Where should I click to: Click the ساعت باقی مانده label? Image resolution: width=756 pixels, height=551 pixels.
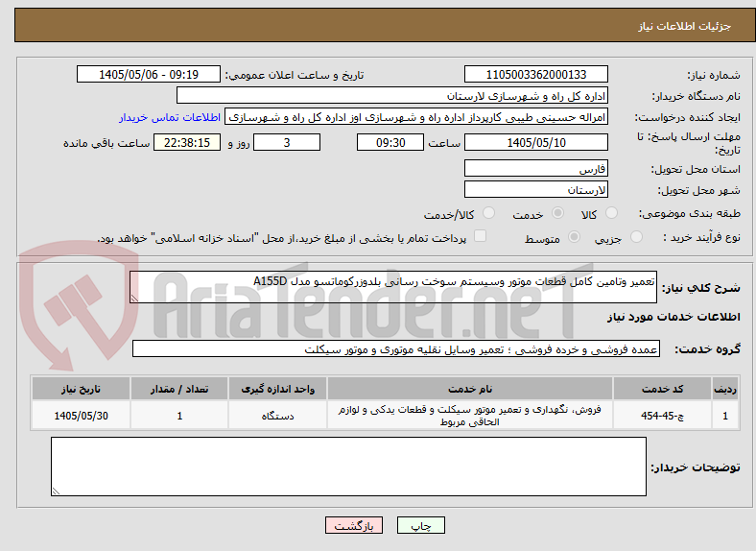click(106, 143)
